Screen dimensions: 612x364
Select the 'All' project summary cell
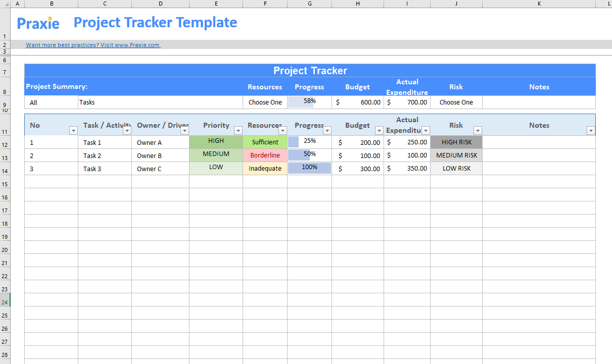(x=51, y=102)
